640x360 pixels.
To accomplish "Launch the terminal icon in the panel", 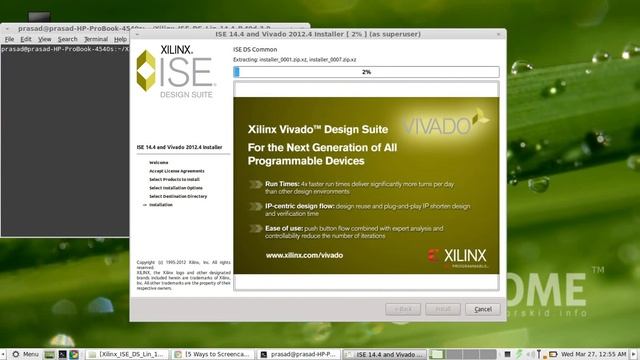I will pyautogui.click(x=62, y=354).
